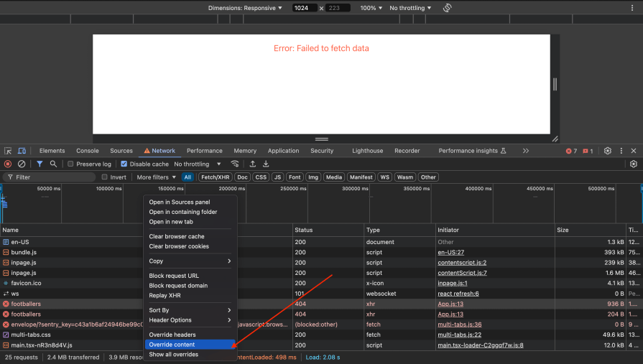This screenshot has height=364, width=643.
Task: Click the inspect element picker icon
Action: tap(8, 151)
